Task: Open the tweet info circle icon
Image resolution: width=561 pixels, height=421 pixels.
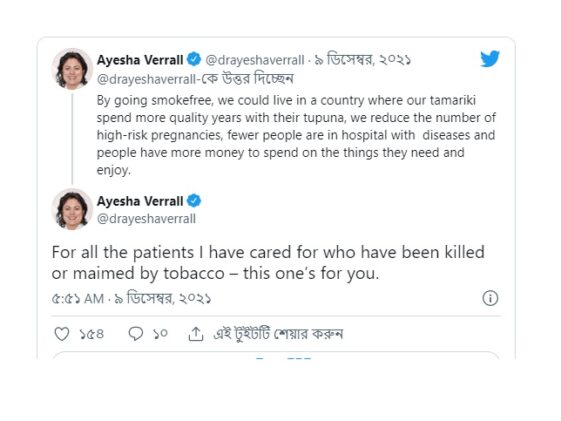Action: click(x=490, y=298)
